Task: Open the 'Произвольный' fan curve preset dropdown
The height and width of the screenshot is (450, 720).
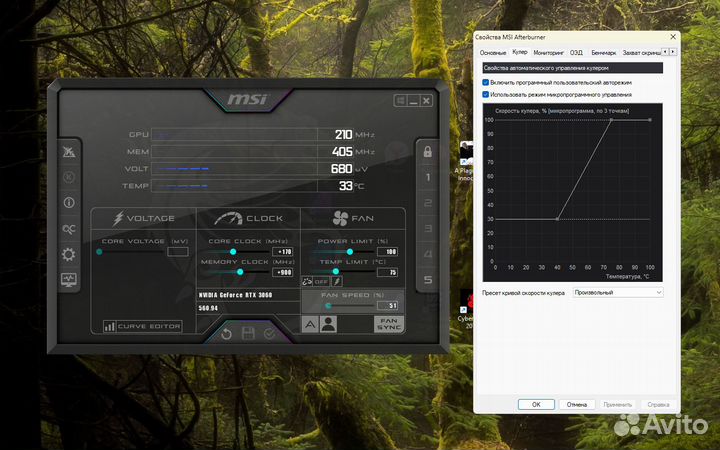Action: coord(618,292)
